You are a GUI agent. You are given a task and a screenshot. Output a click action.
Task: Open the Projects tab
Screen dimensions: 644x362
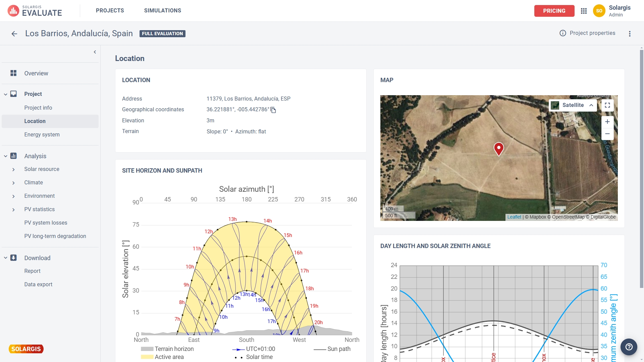[110, 11]
